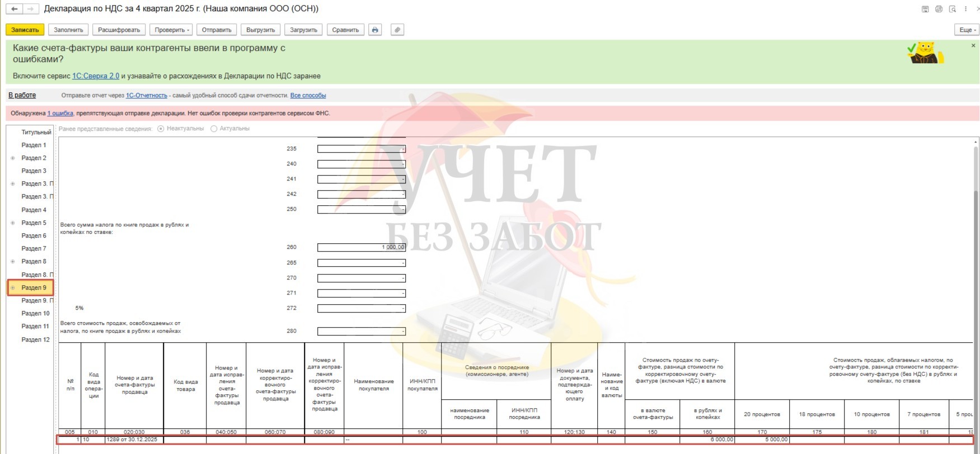Follow the 1С:Сверка 2.0 link
The width and height of the screenshot is (980, 454).
(95, 76)
